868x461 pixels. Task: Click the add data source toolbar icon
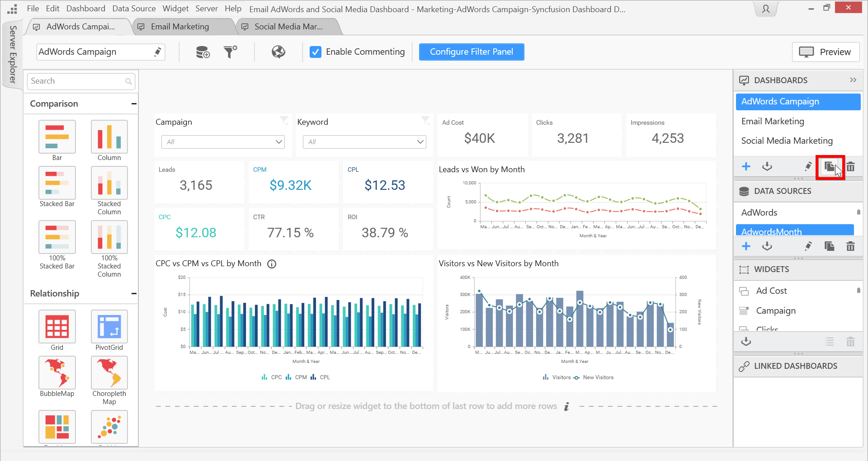tap(203, 52)
